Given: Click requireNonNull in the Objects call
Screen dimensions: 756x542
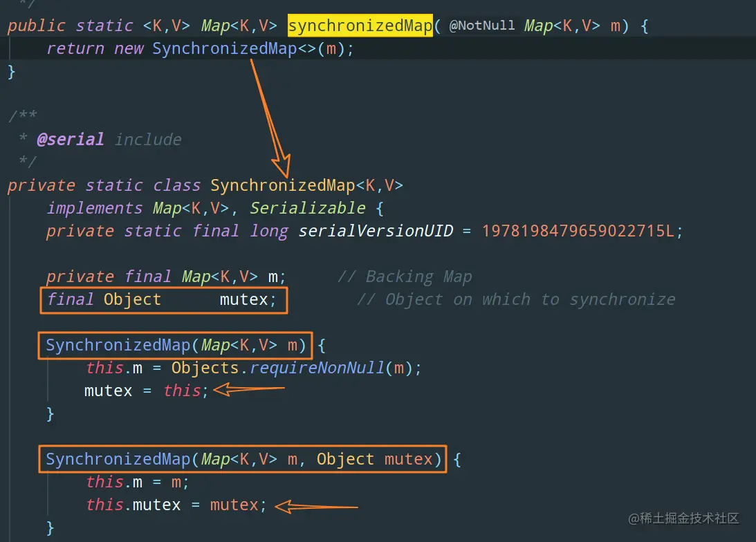Looking at the screenshot, I should pyautogui.click(x=317, y=368).
